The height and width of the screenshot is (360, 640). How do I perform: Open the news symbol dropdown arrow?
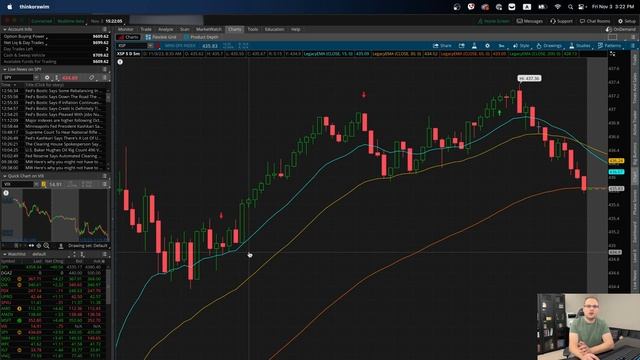point(36,78)
